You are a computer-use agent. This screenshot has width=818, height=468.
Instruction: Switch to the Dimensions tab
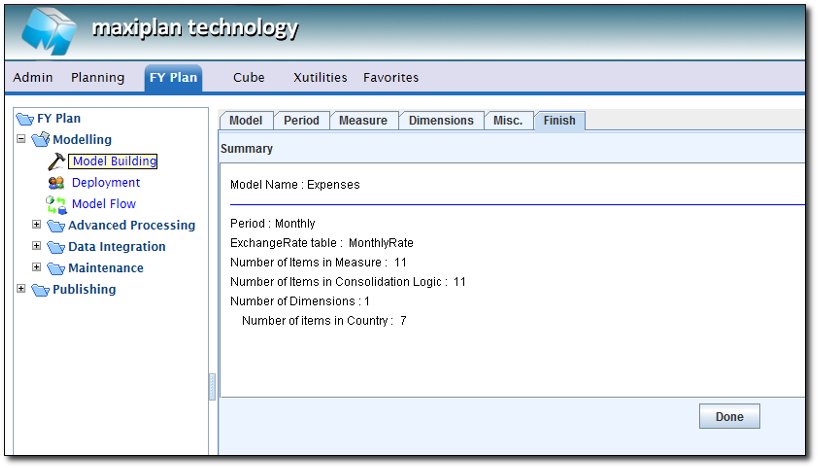[441, 120]
